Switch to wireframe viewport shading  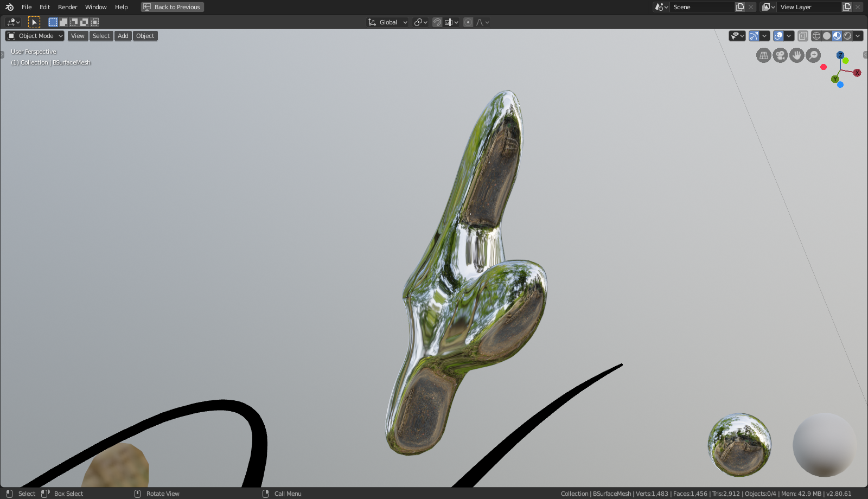tap(816, 36)
